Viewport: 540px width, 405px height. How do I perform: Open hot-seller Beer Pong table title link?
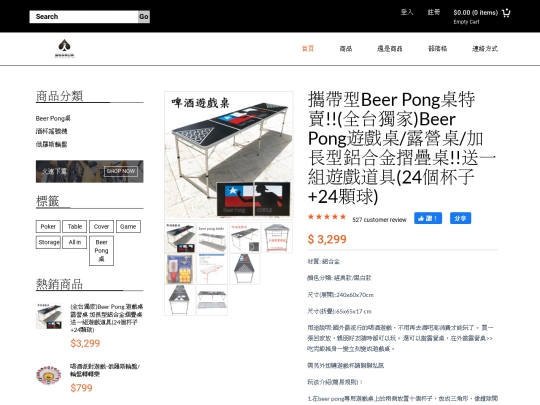click(106, 318)
